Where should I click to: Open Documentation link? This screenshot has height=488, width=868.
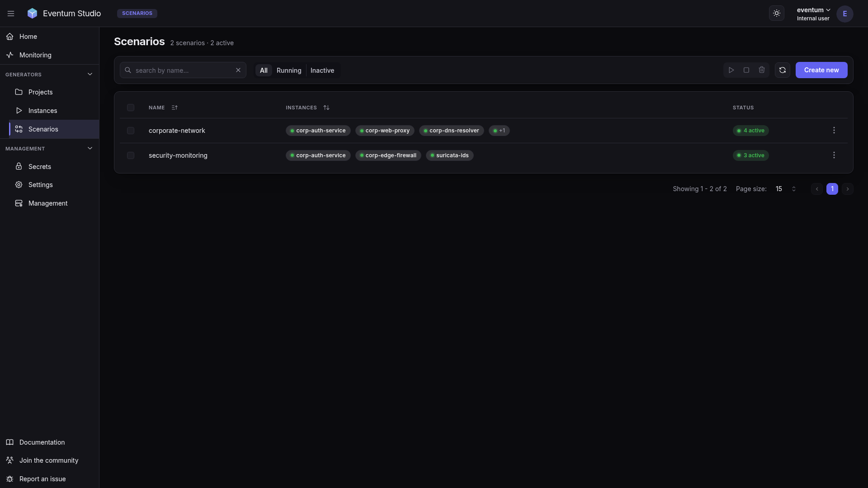[x=49, y=442]
